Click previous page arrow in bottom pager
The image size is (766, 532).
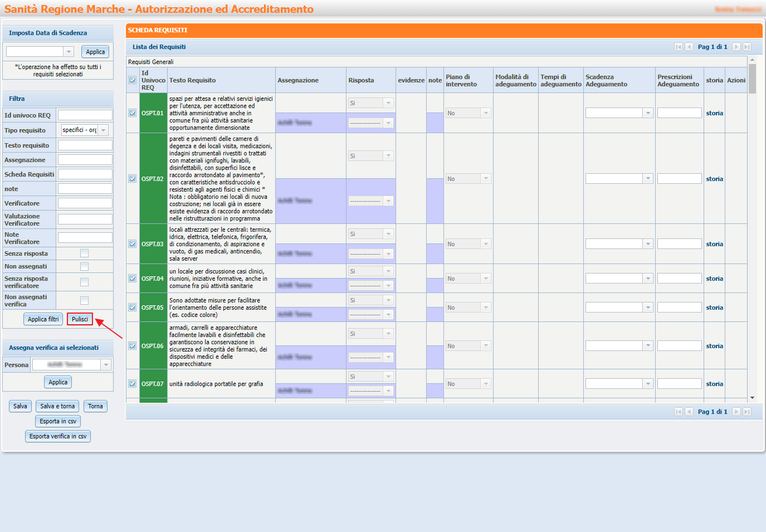[x=689, y=412]
